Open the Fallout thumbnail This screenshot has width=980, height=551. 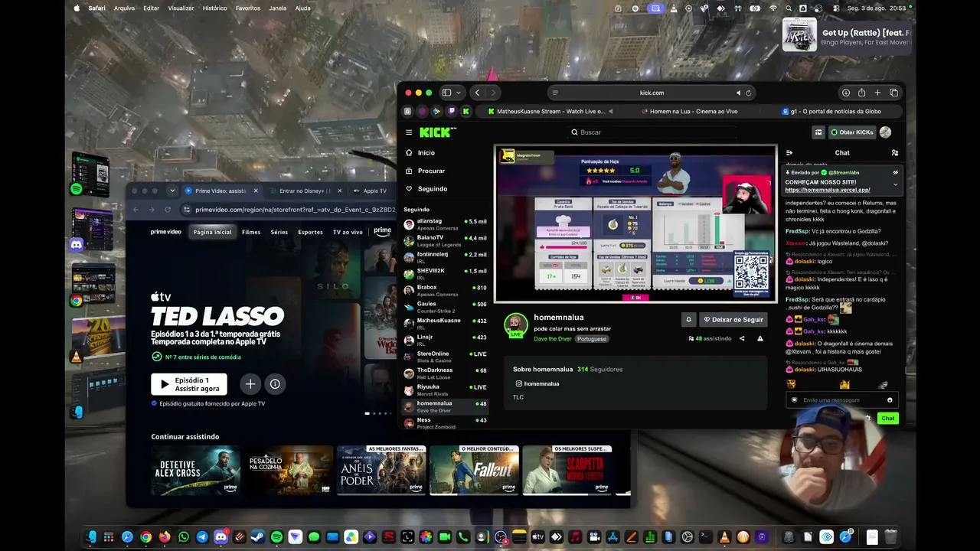point(474,471)
